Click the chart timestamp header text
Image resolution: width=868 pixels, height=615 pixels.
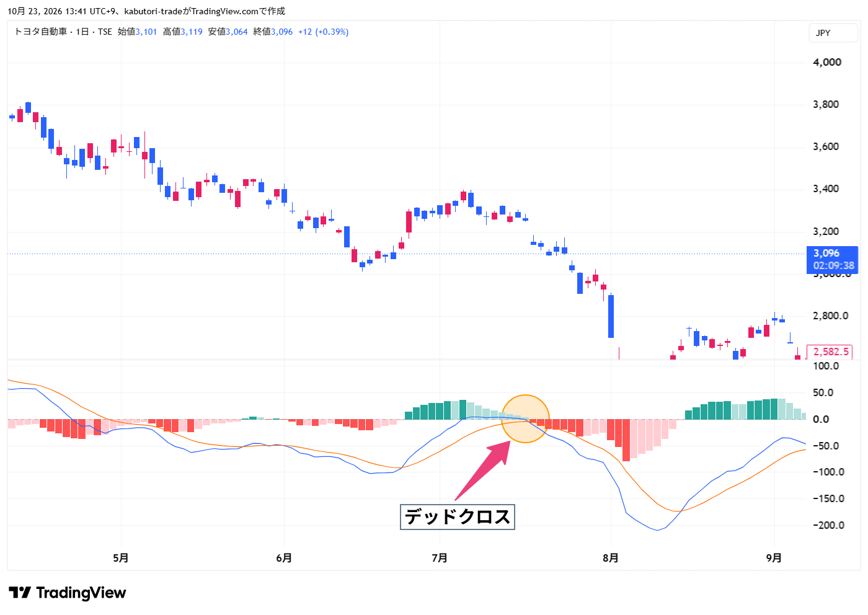[146, 11]
